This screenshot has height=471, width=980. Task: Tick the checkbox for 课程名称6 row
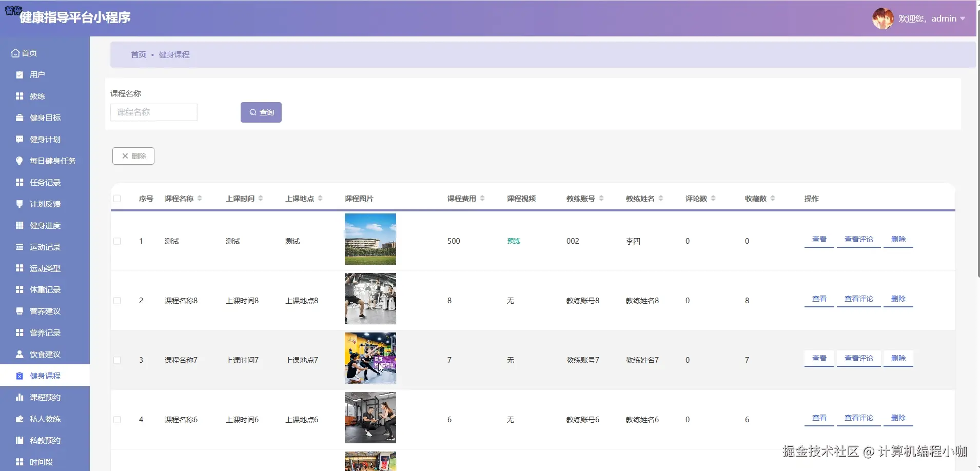click(x=117, y=420)
